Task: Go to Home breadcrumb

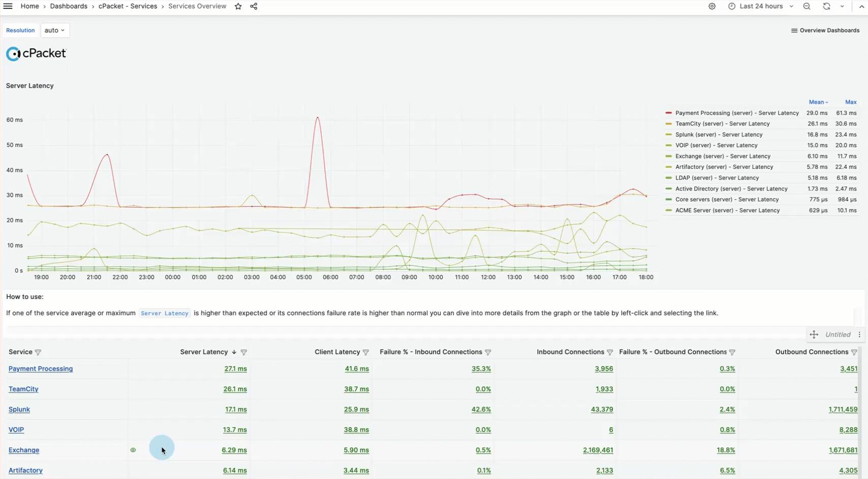Action: click(x=29, y=6)
